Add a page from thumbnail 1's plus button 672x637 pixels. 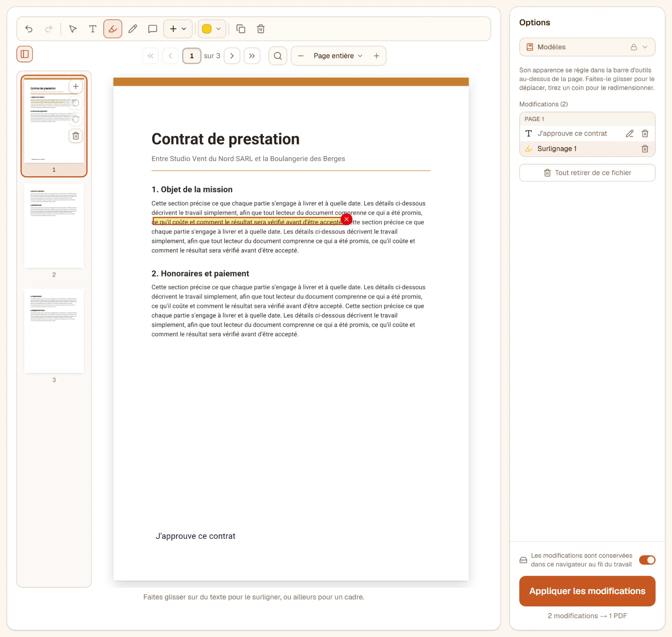click(x=76, y=87)
